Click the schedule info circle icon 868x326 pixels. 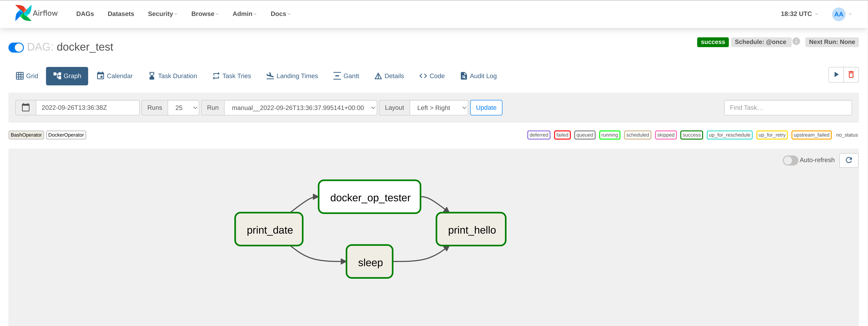(796, 41)
